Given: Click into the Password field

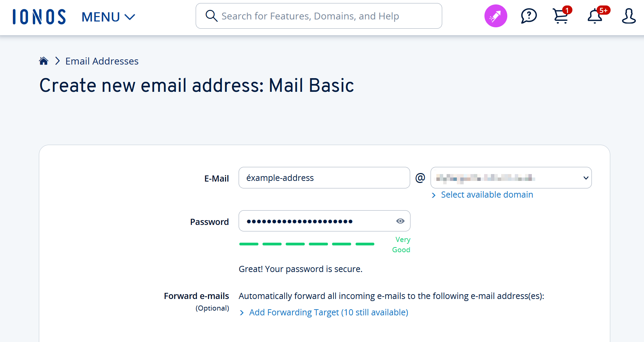Looking at the screenshot, I should [x=317, y=221].
